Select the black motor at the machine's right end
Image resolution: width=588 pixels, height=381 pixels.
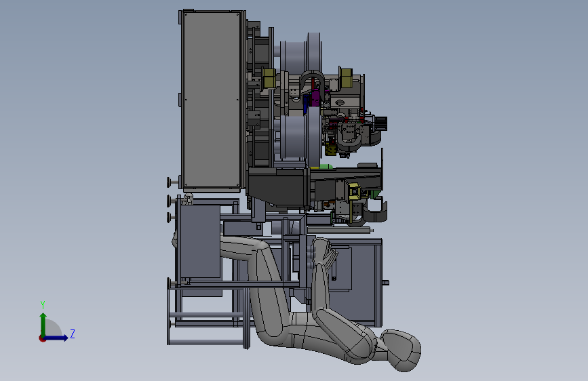(380, 123)
